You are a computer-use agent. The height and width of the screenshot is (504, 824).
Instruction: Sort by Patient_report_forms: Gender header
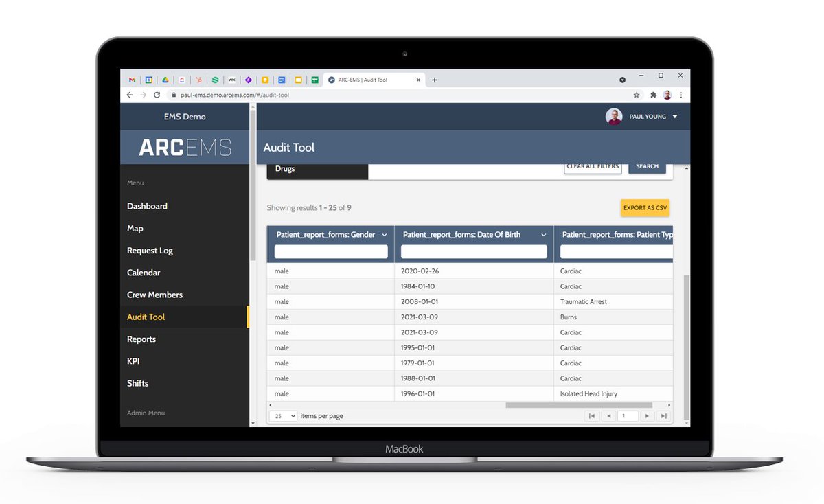click(325, 235)
